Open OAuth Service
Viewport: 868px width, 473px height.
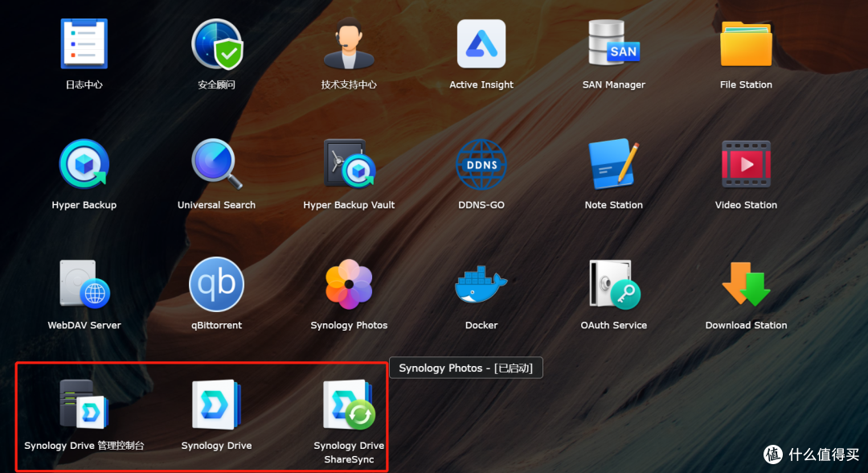pos(613,284)
